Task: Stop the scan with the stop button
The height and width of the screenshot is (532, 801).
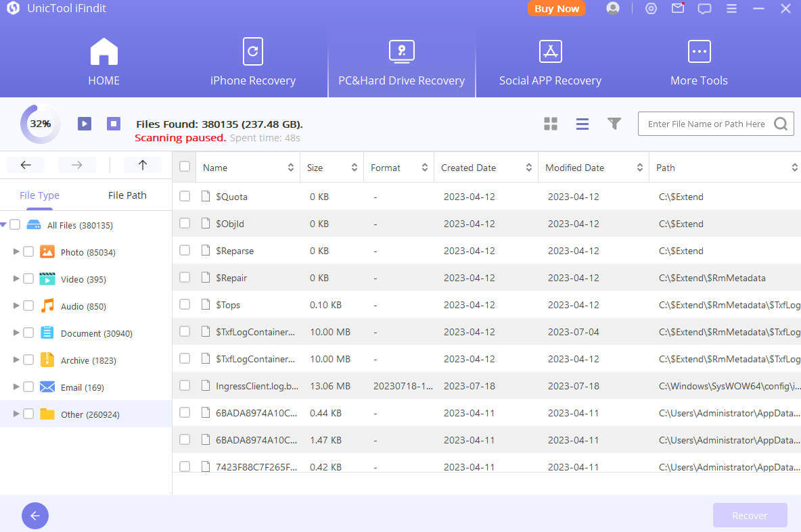Action: [114, 124]
